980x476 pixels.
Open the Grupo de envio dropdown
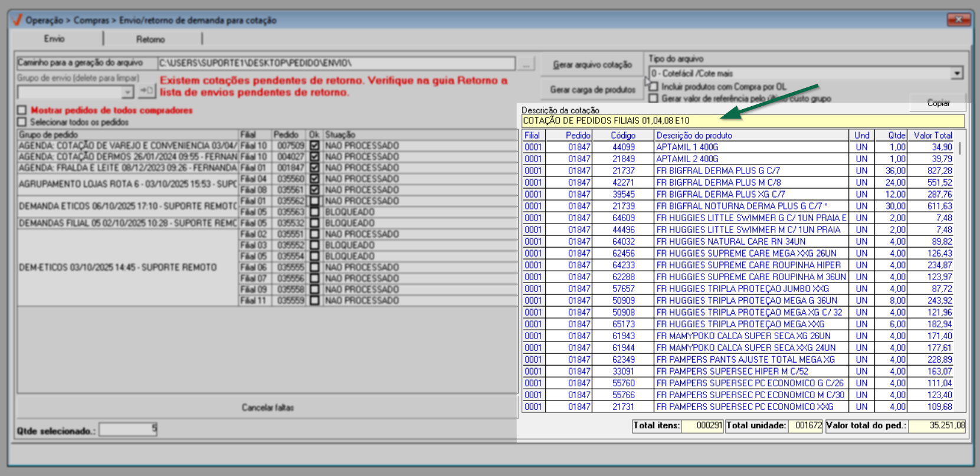click(x=127, y=92)
